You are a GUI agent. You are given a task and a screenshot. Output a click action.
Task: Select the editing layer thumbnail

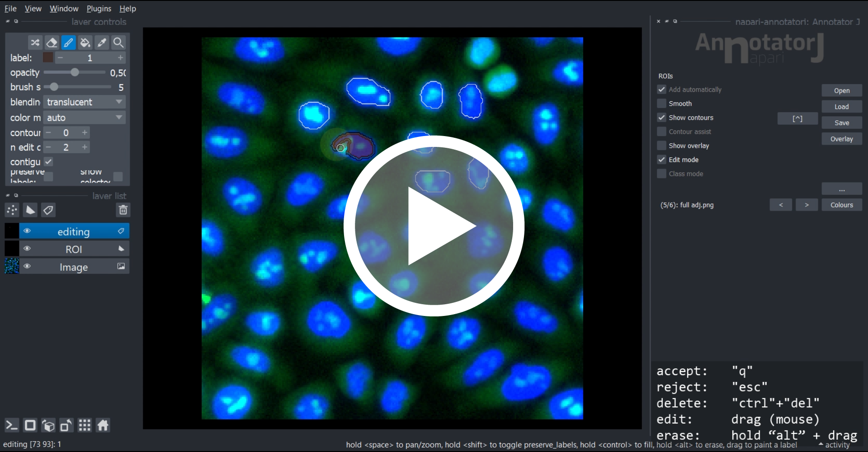(12, 231)
